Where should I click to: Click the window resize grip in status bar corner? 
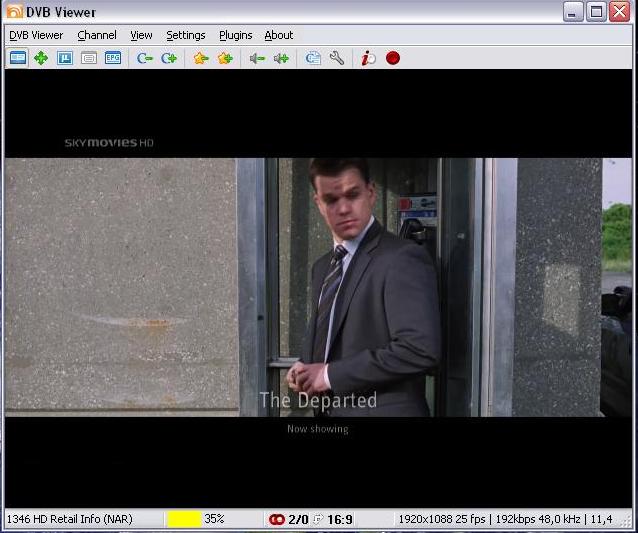(625, 521)
